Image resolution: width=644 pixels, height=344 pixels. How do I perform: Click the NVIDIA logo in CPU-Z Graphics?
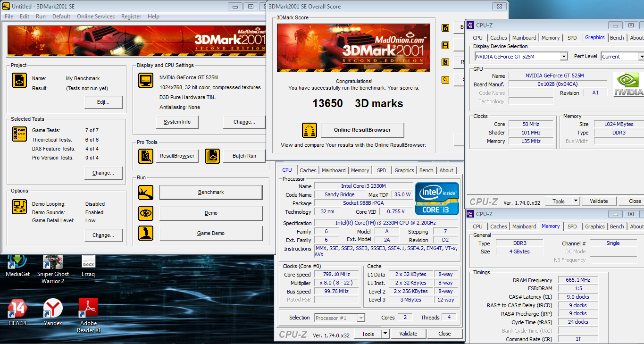[628, 84]
